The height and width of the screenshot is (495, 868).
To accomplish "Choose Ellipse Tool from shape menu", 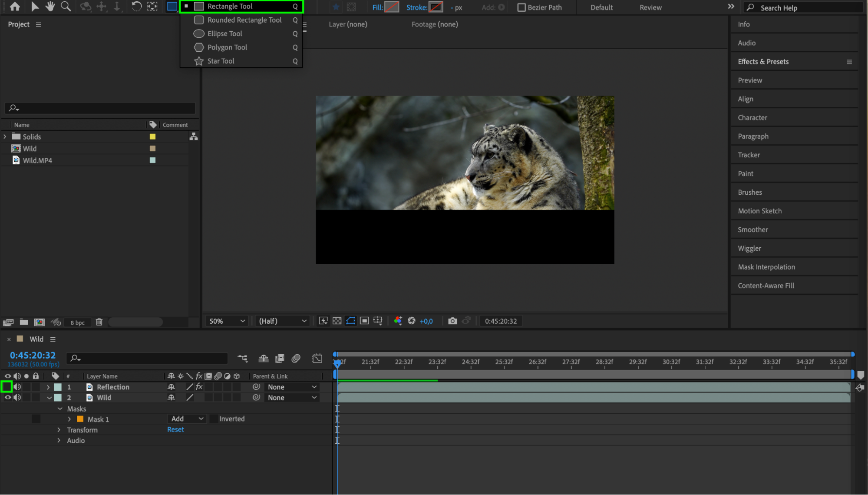I will tap(224, 33).
